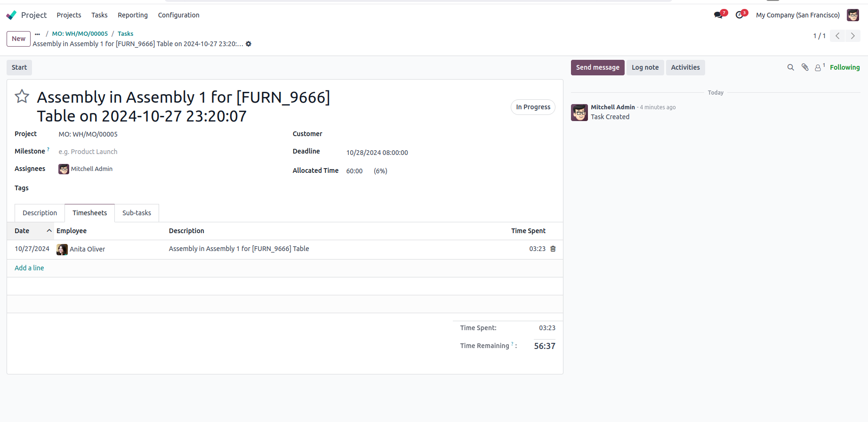Expand the breadcrumb ellipsis menu
The image size is (868, 422).
point(38,34)
